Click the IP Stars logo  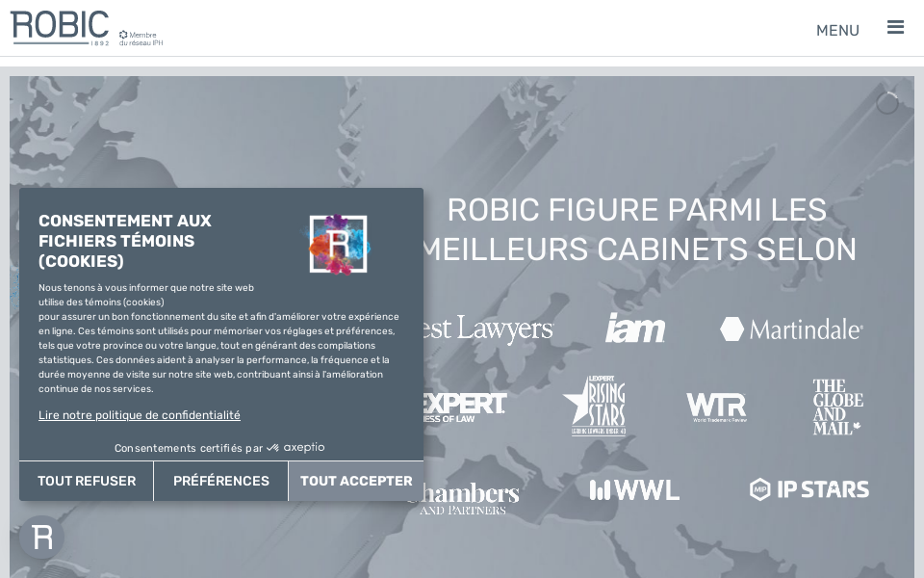[x=809, y=488]
